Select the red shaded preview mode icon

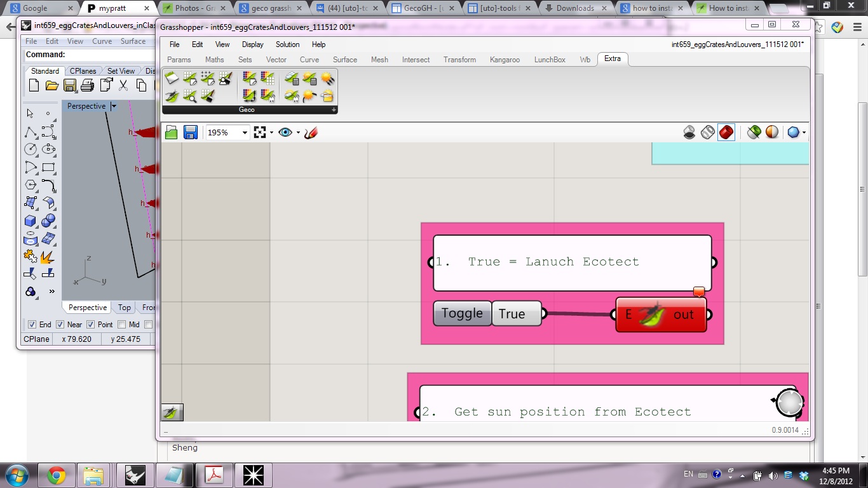point(726,132)
